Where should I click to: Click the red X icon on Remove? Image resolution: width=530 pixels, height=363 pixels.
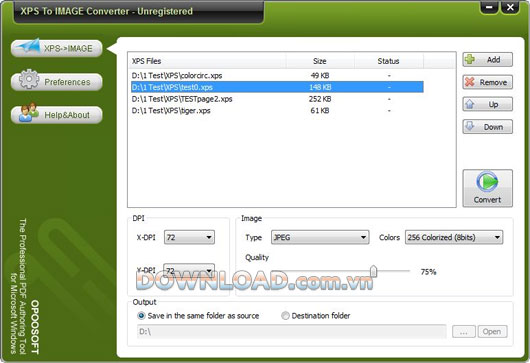tap(470, 82)
